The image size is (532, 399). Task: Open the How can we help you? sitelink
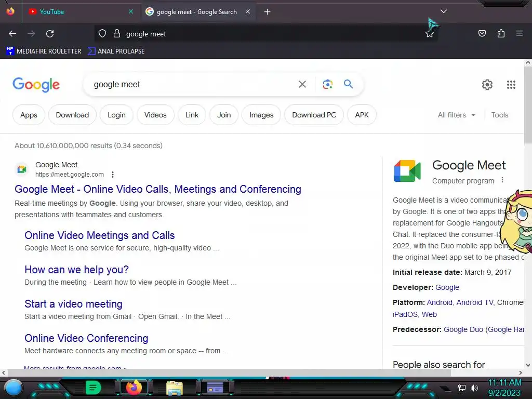pyautogui.click(x=76, y=270)
